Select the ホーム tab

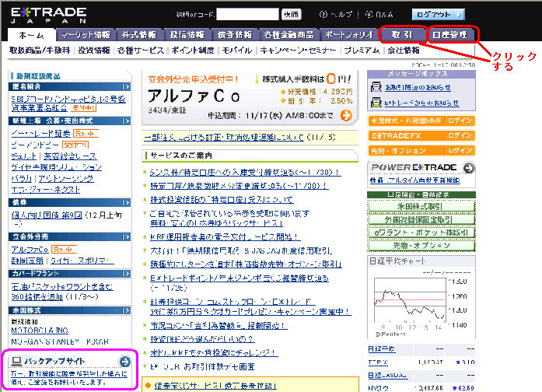(32, 35)
